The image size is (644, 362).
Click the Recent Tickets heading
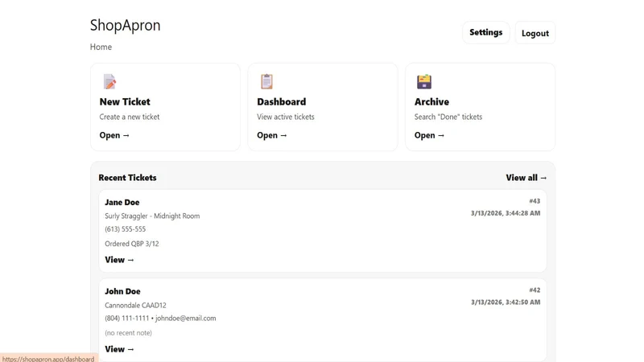(x=127, y=178)
